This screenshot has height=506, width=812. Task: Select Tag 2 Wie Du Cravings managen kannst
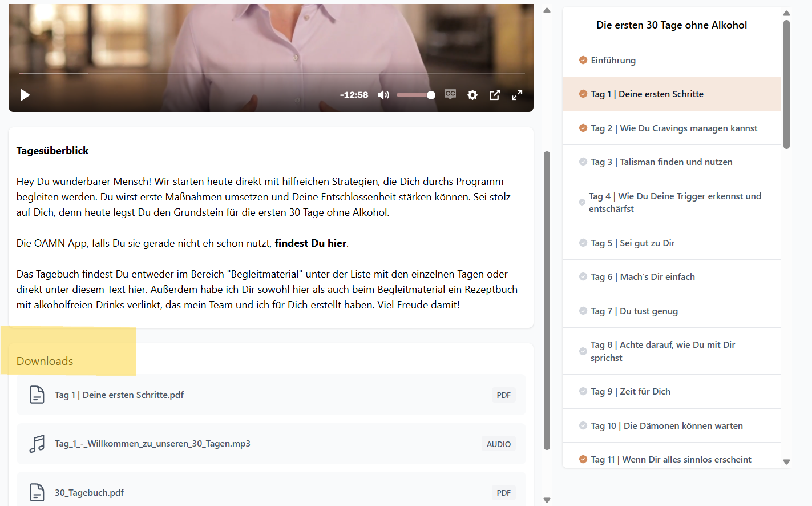(673, 128)
